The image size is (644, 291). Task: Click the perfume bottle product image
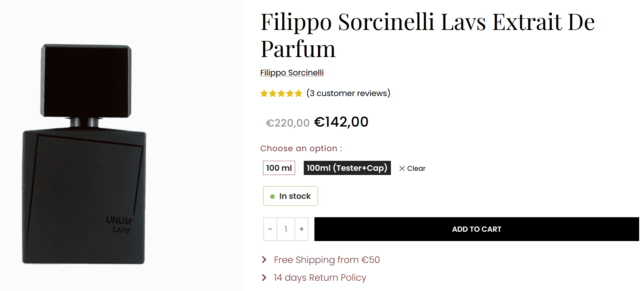(x=85, y=154)
